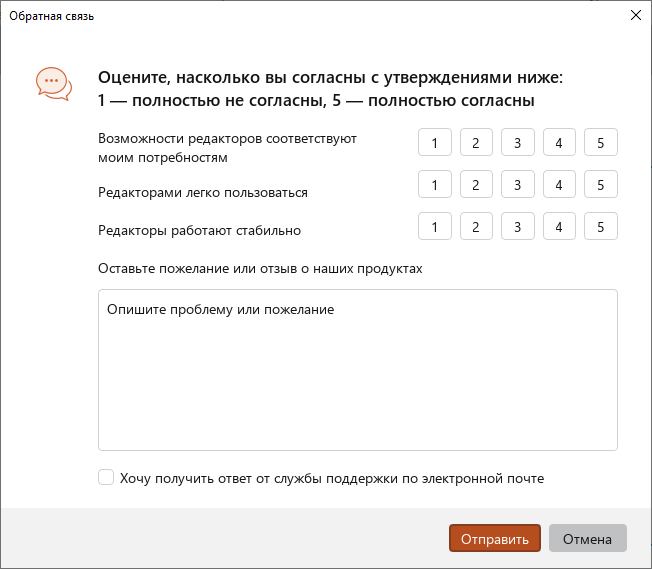652x569 pixels.
Task: Rate editor capabilities match needs as 3
Action: click(518, 142)
